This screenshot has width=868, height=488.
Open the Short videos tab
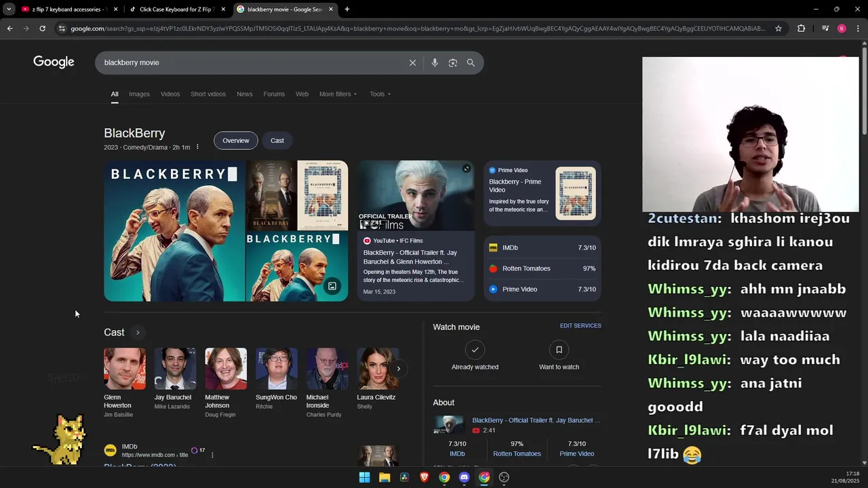tap(208, 94)
